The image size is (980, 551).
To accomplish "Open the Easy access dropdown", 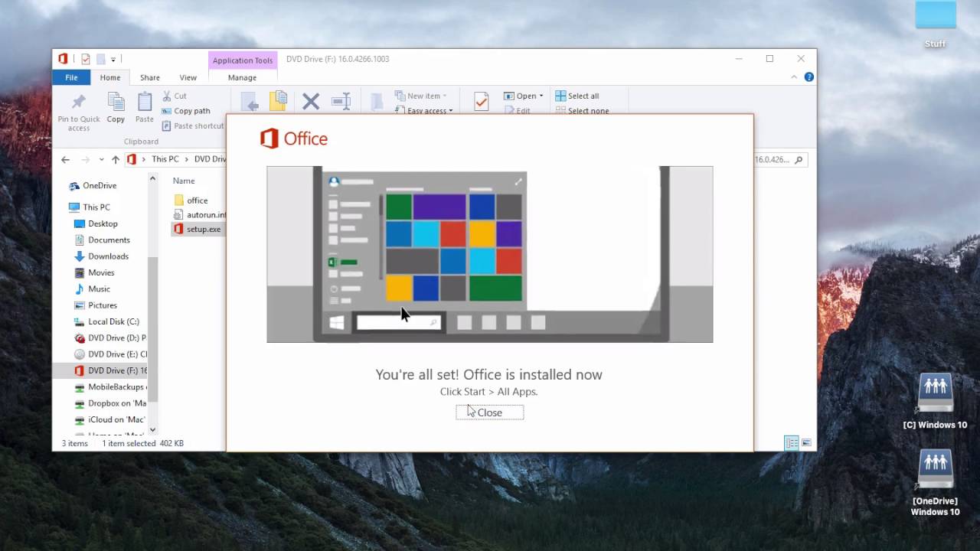I will [x=424, y=111].
